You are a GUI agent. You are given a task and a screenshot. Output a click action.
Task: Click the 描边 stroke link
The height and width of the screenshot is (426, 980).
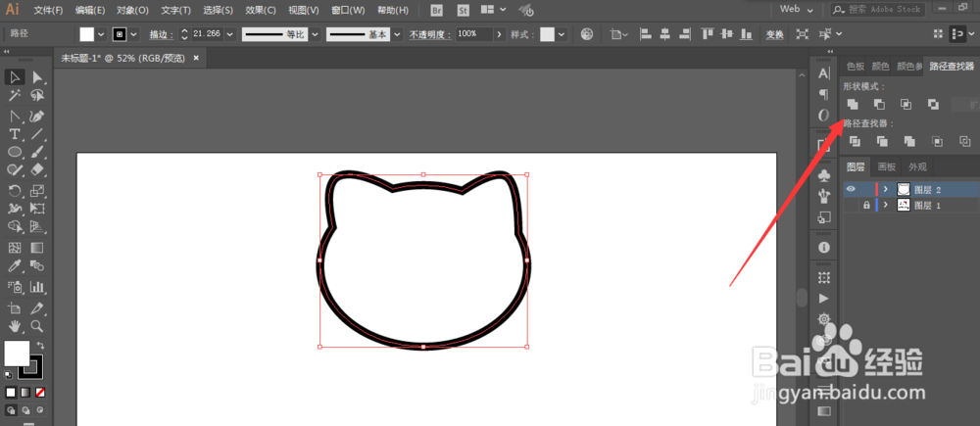click(x=162, y=35)
